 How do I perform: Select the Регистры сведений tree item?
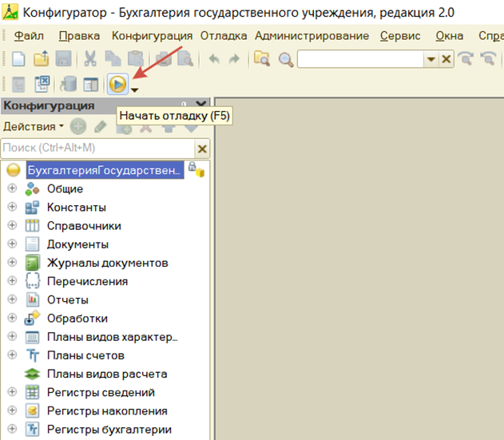pyautogui.click(x=101, y=392)
